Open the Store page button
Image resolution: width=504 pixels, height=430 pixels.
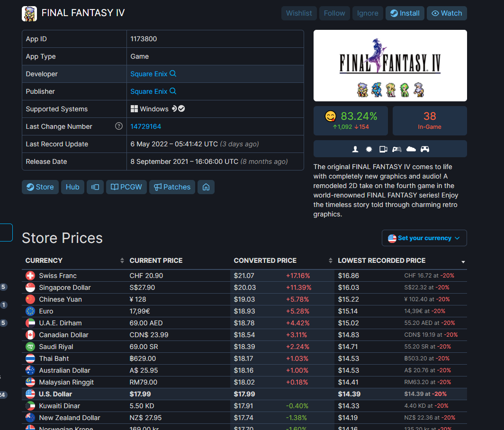click(40, 187)
